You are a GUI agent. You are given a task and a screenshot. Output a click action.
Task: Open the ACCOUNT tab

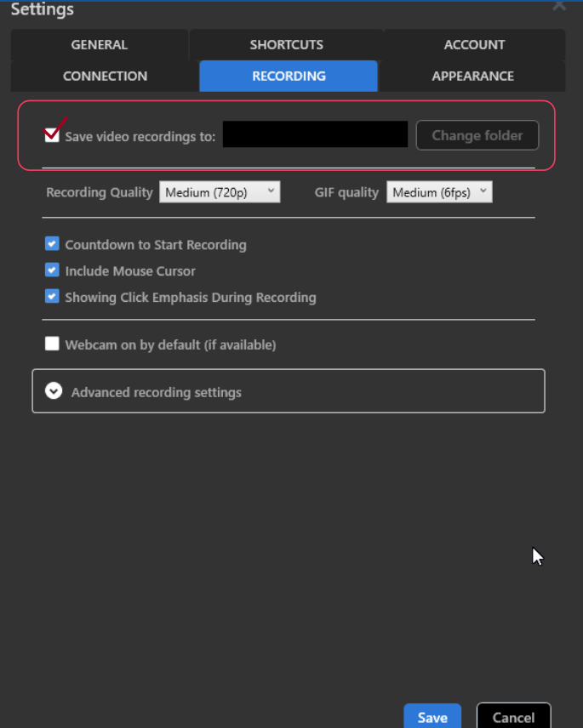(474, 44)
